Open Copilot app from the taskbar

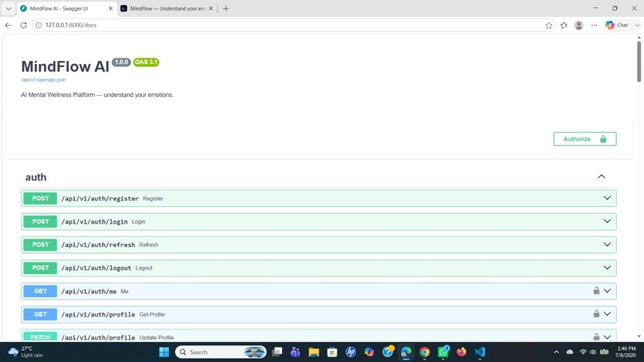(369, 352)
